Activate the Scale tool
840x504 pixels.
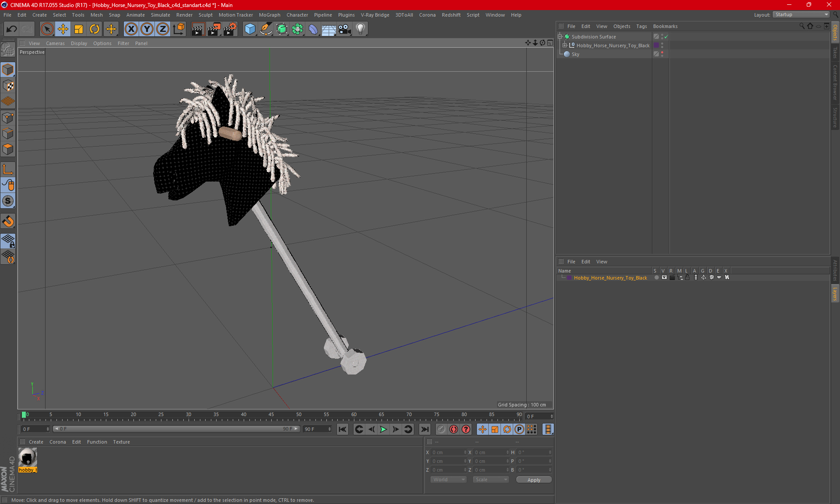(79, 29)
